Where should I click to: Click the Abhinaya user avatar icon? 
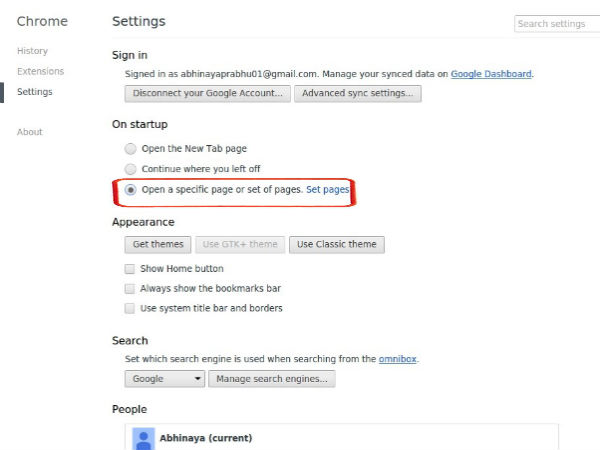point(143,438)
